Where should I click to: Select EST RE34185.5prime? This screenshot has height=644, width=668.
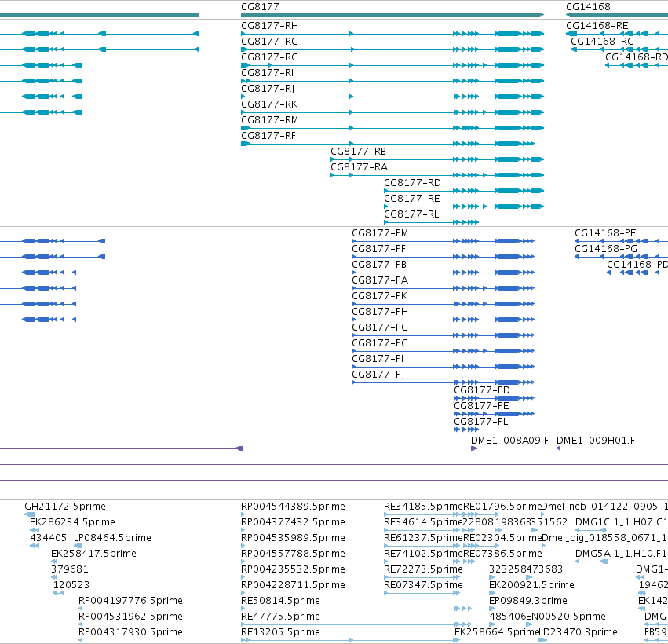click(423, 507)
